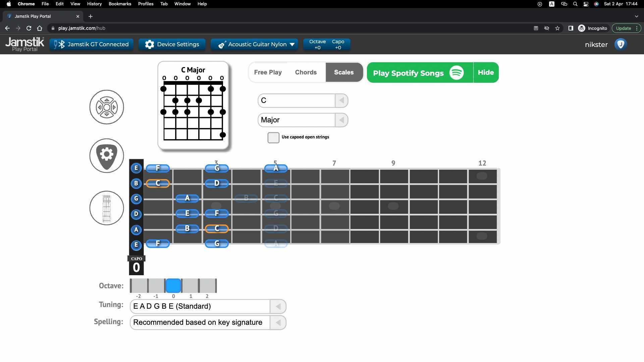
Task: Open the guitar pick settings icon
Action: (x=107, y=156)
